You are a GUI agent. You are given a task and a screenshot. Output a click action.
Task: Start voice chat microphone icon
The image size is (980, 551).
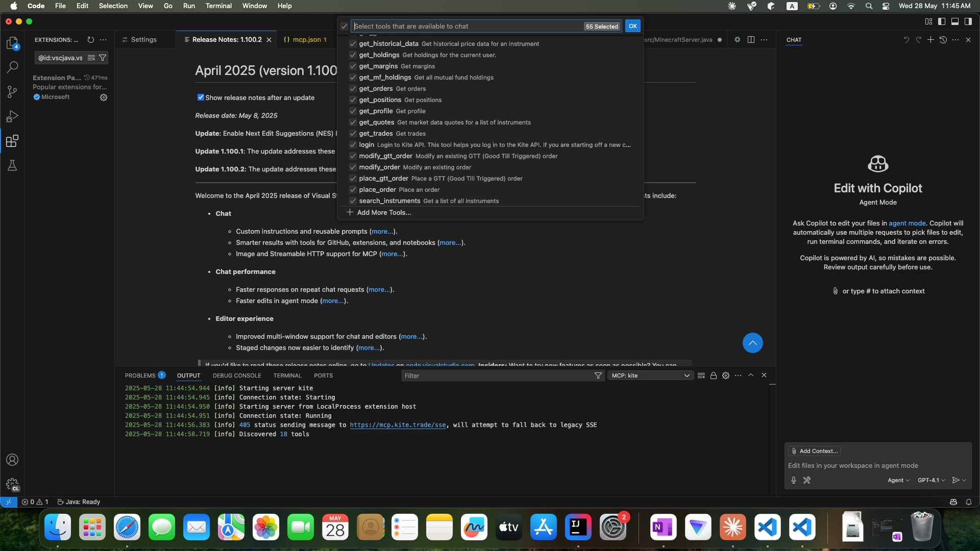pyautogui.click(x=794, y=480)
